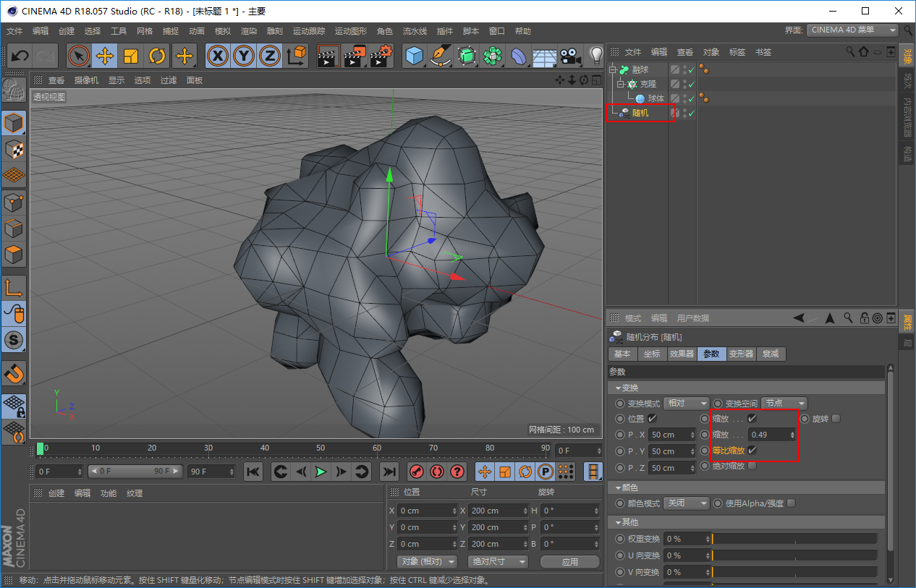The width and height of the screenshot is (916, 588).
Task: Open the 运动图形 menu
Action: [x=350, y=31]
